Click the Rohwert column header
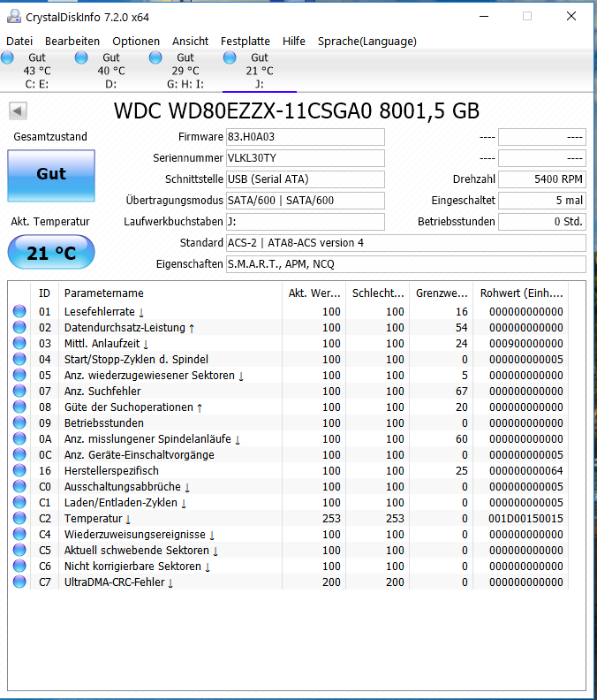The image size is (597, 700). [521, 293]
